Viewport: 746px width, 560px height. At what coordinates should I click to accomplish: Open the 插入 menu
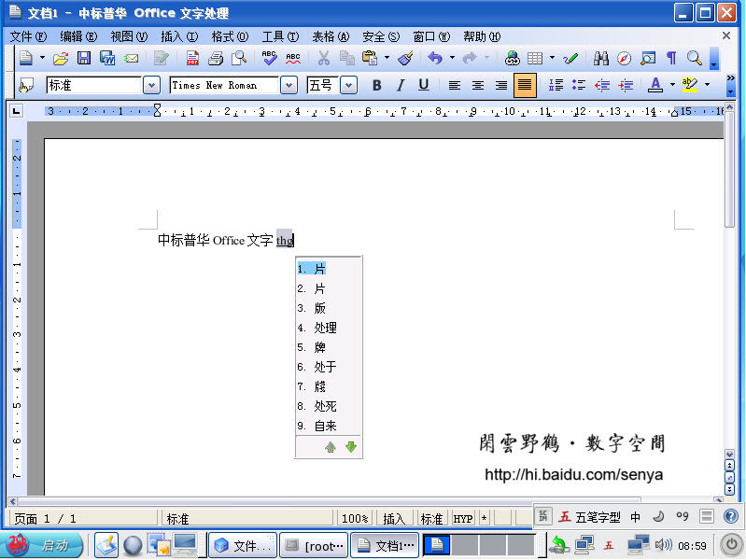click(x=179, y=36)
